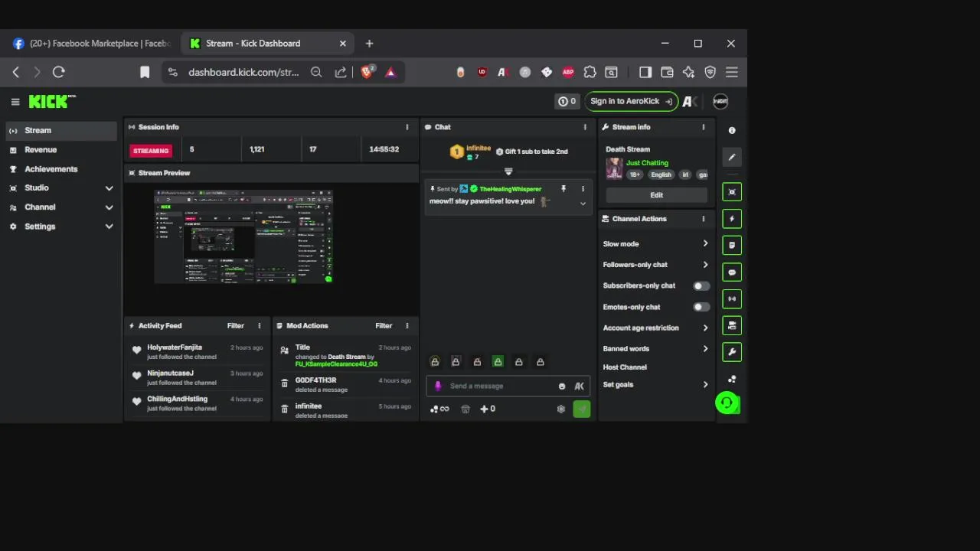Open Chat panel three-dot menu
This screenshot has width=980, height=551.
point(585,127)
